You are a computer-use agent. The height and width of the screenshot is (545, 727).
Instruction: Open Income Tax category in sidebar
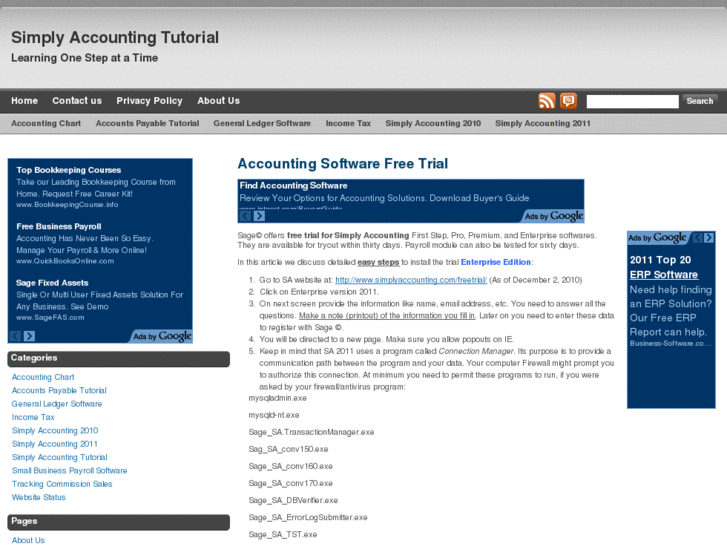pos(33,417)
